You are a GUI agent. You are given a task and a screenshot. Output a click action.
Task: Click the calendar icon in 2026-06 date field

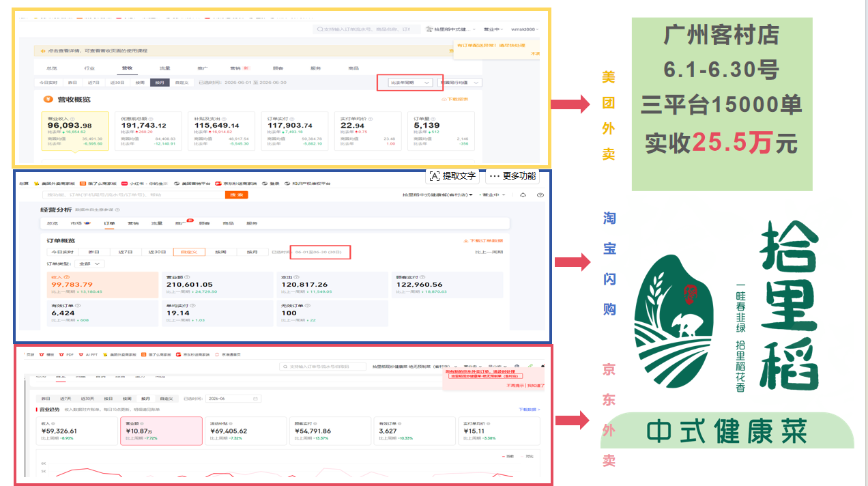(255, 399)
